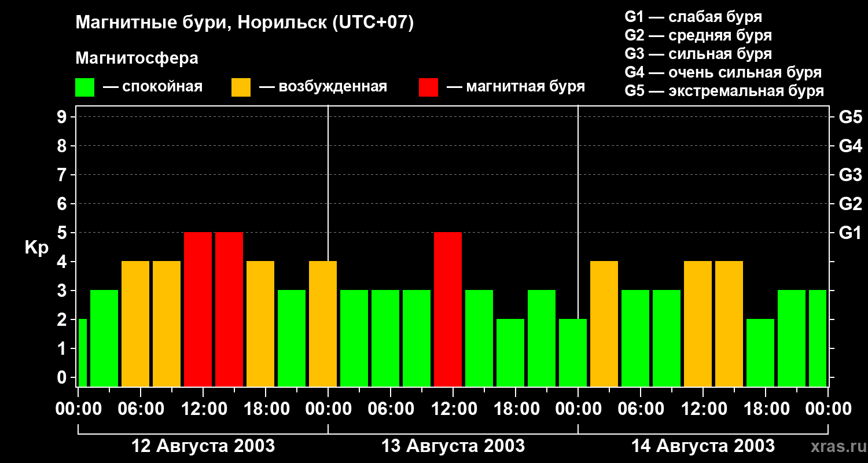Click the G2 label on the right axis

850,204
